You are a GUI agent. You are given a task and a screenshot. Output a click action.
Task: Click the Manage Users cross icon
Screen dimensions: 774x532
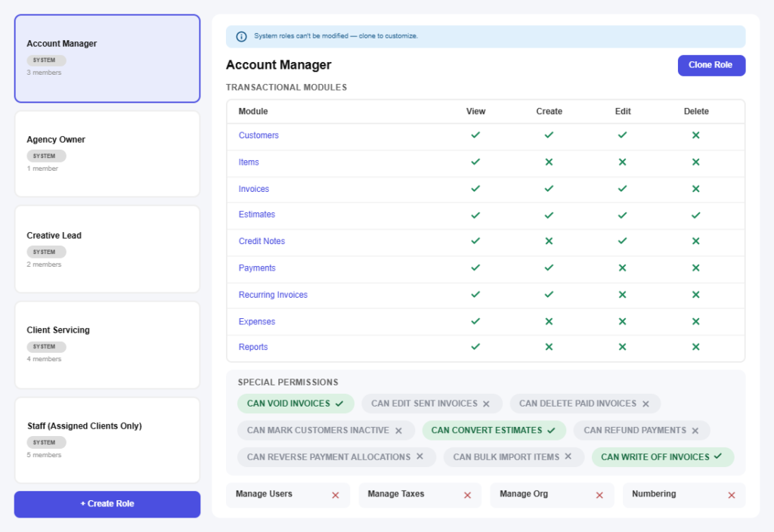coord(336,495)
